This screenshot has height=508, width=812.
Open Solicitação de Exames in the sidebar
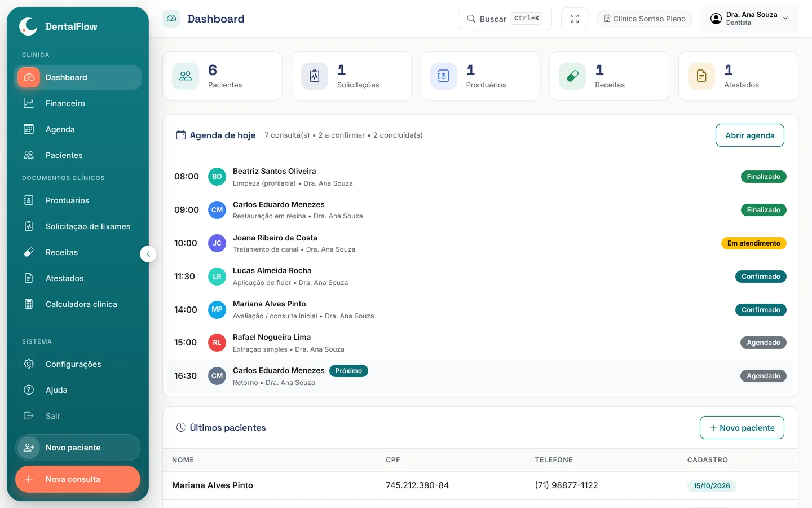78,226
